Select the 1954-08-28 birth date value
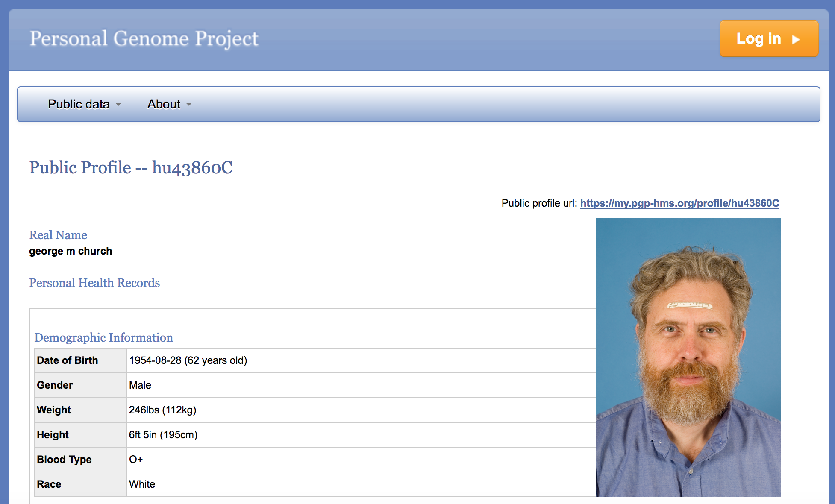 pyautogui.click(x=188, y=360)
